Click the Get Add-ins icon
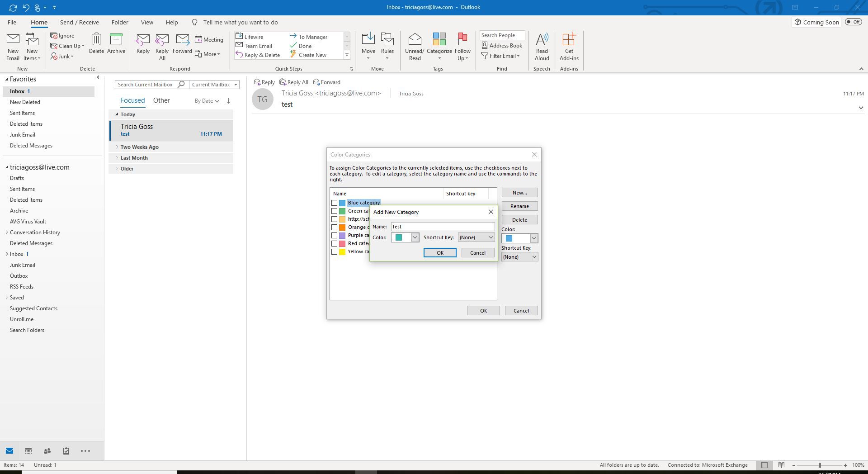868x474 pixels. pos(569,39)
